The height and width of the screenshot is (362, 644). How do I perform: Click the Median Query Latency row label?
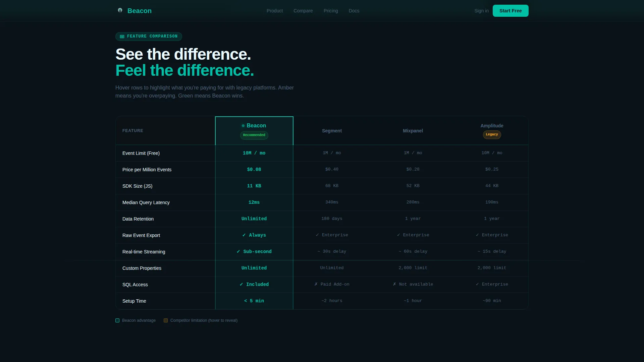point(146,202)
